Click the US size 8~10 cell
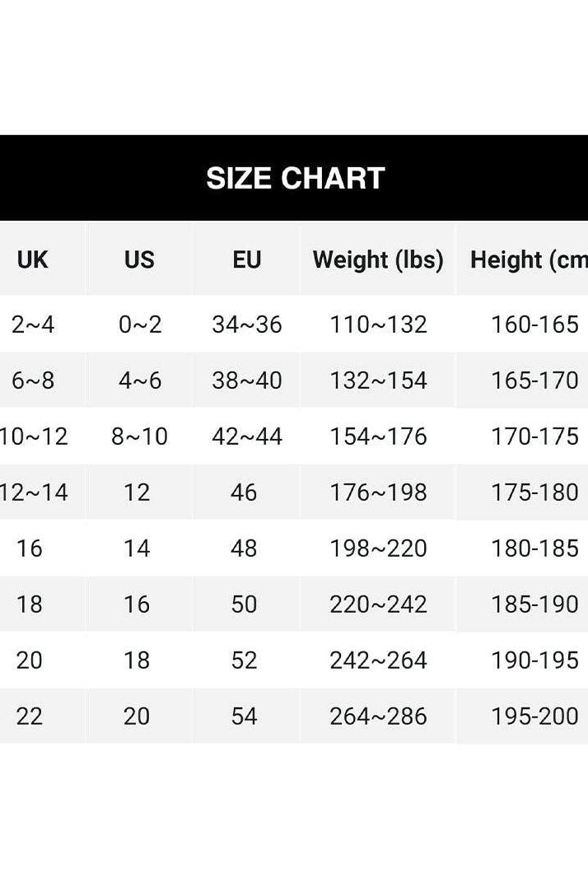Screen dimensions: 588x878 pos(139,437)
